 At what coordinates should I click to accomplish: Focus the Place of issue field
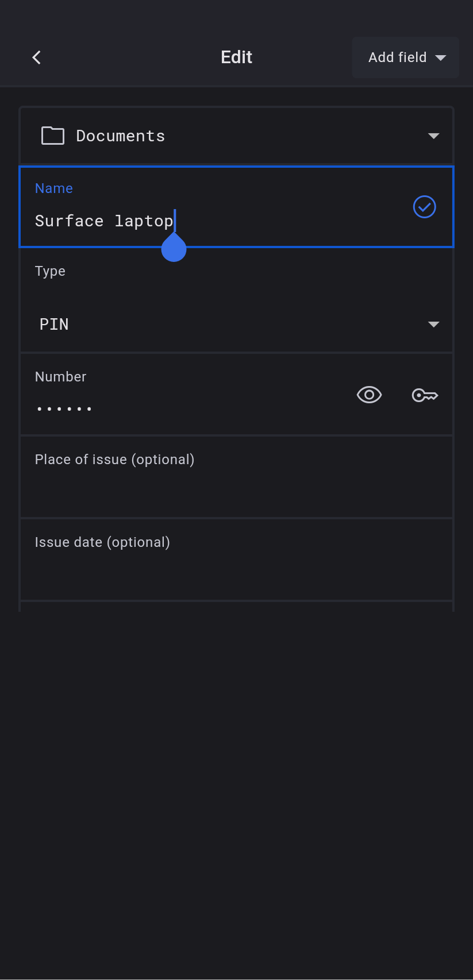click(x=236, y=478)
